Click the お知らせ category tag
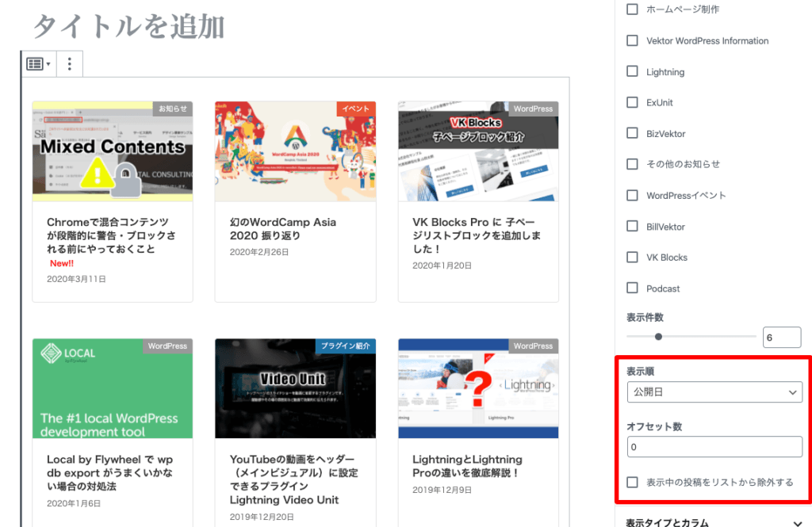 173,109
